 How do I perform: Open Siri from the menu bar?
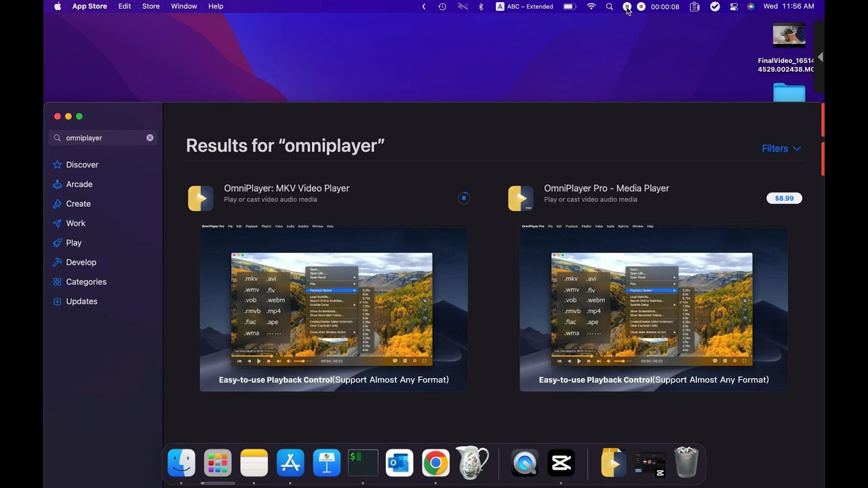[x=751, y=6]
